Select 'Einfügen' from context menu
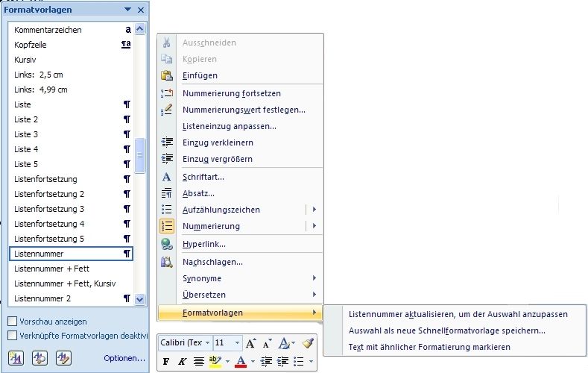588x373 pixels. tap(200, 75)
